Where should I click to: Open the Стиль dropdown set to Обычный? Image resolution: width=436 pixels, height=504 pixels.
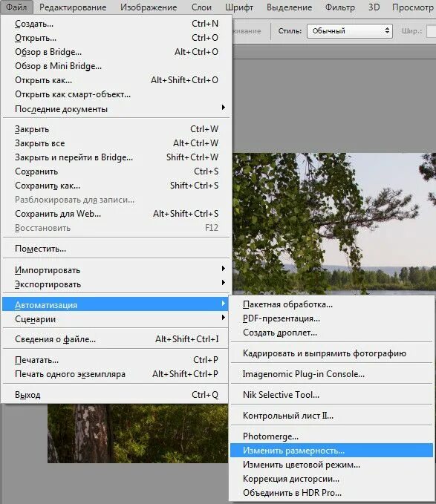350,31
